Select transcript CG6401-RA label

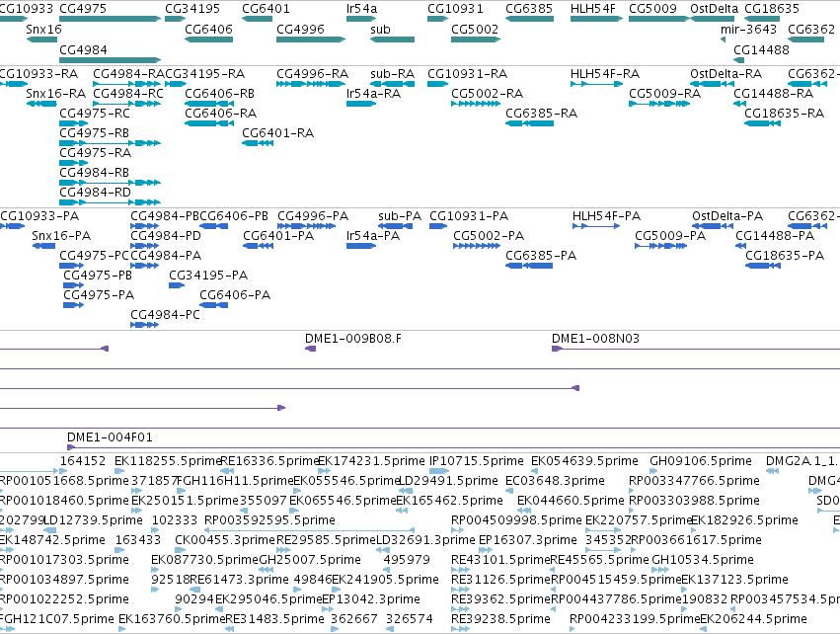tap(278, 133)
